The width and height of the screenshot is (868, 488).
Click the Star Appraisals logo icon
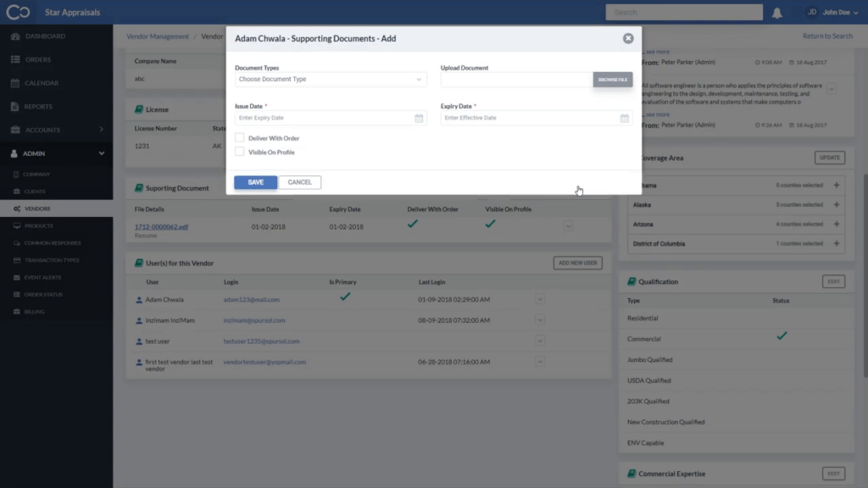coord(18,12)
